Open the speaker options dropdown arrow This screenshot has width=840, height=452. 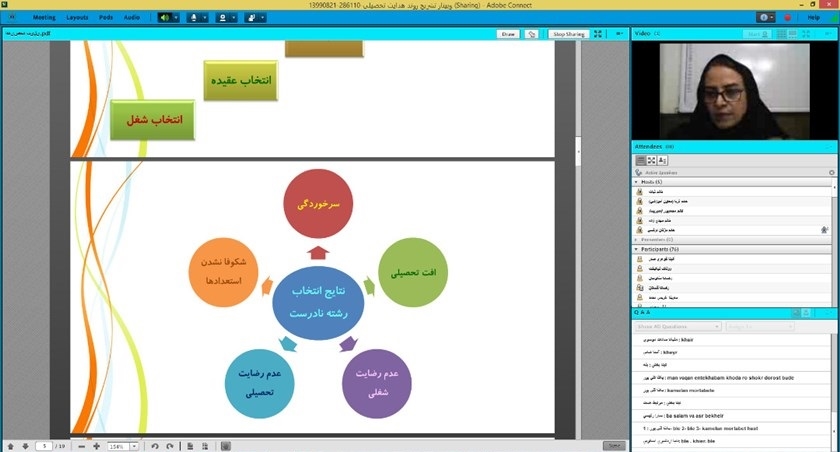click(x=176, y=18)
